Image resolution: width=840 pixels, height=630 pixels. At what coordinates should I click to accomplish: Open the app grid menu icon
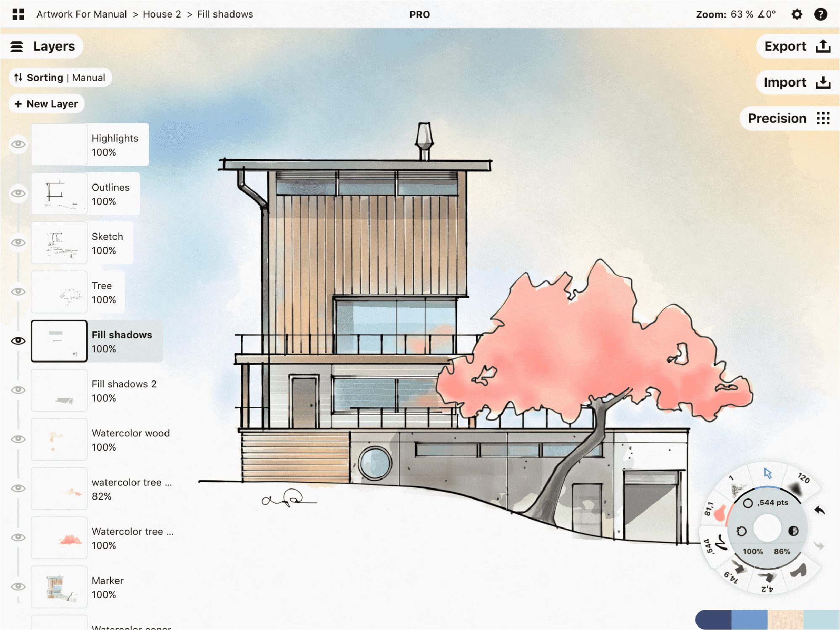18,15
